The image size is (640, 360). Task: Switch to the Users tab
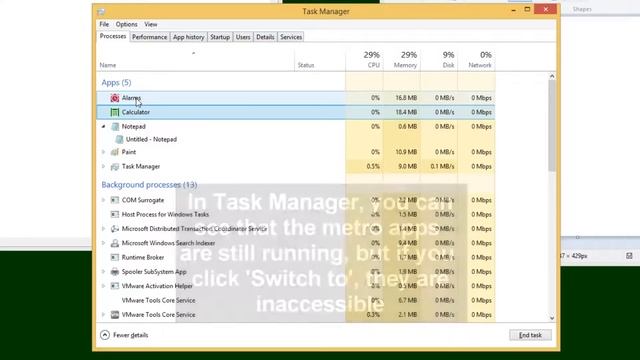(x=243, y=37)
